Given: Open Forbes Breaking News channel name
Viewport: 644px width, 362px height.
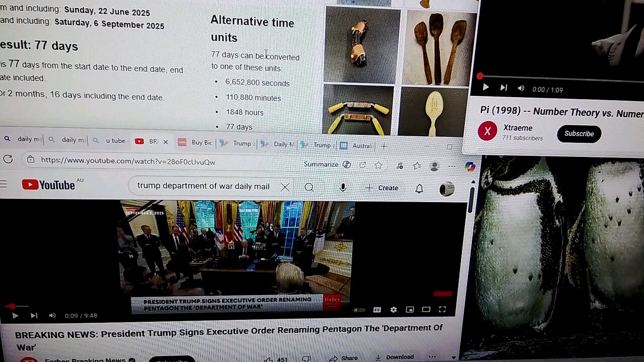Looking at the screenshot, I should pos(85,359).
